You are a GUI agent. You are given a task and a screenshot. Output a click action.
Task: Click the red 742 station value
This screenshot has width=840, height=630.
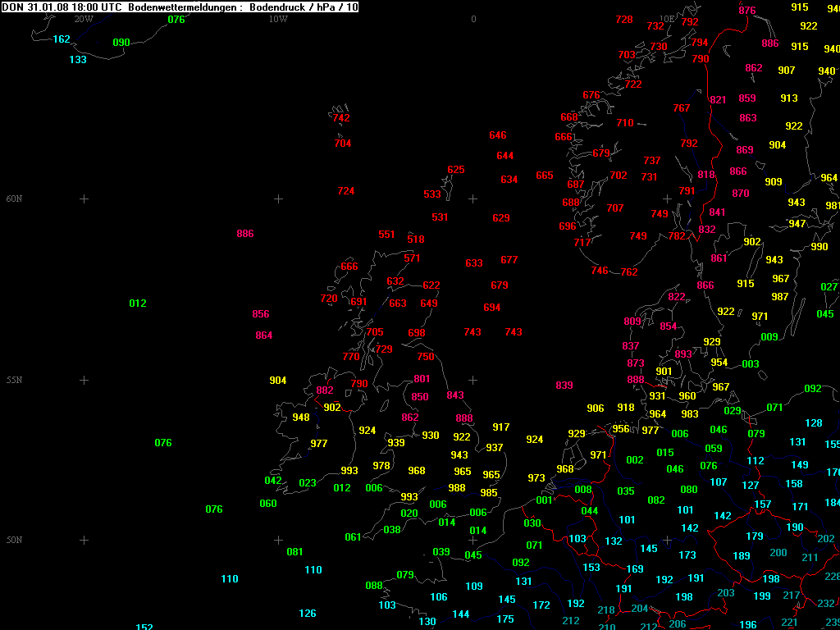(341, 118)
